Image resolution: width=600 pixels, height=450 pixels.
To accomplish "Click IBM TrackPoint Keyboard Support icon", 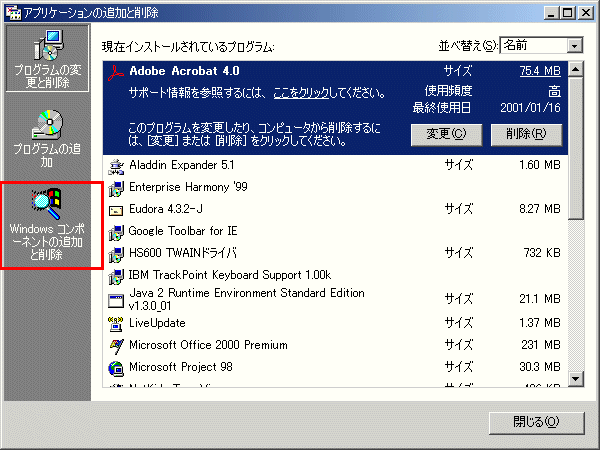I will tap(116, 276).
